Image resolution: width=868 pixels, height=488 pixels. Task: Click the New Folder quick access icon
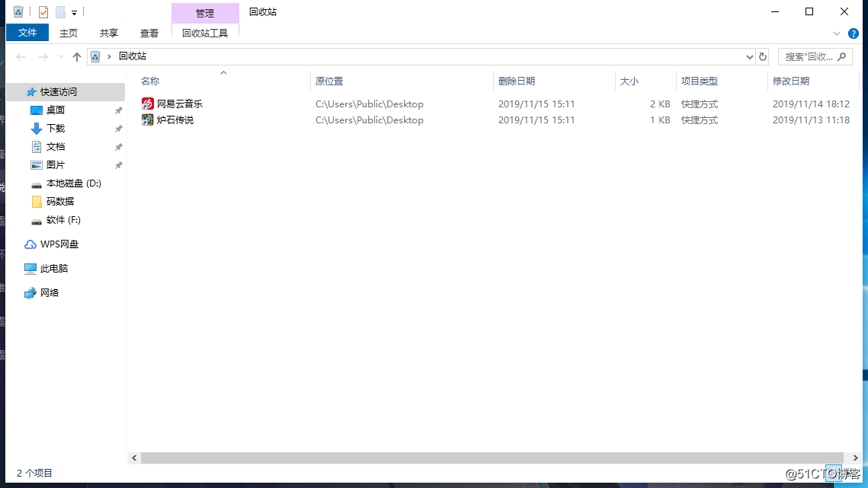point(60,11)
